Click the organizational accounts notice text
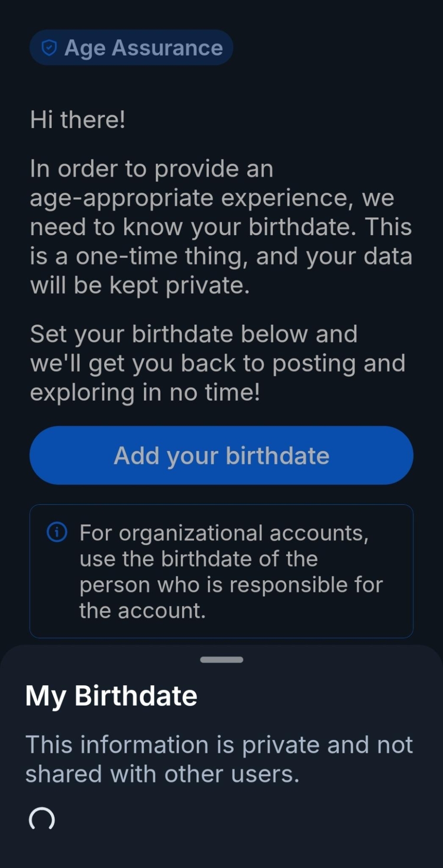 click(230, 571)
